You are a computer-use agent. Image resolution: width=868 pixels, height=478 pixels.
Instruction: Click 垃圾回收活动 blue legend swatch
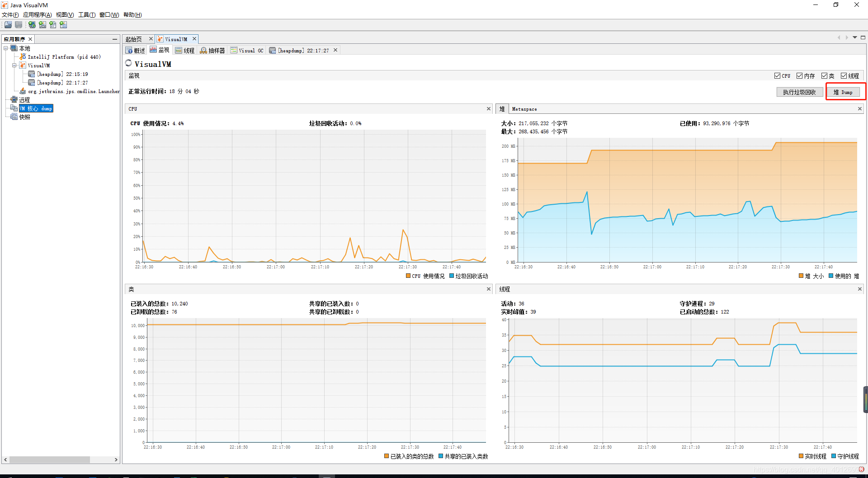point(452,276)
